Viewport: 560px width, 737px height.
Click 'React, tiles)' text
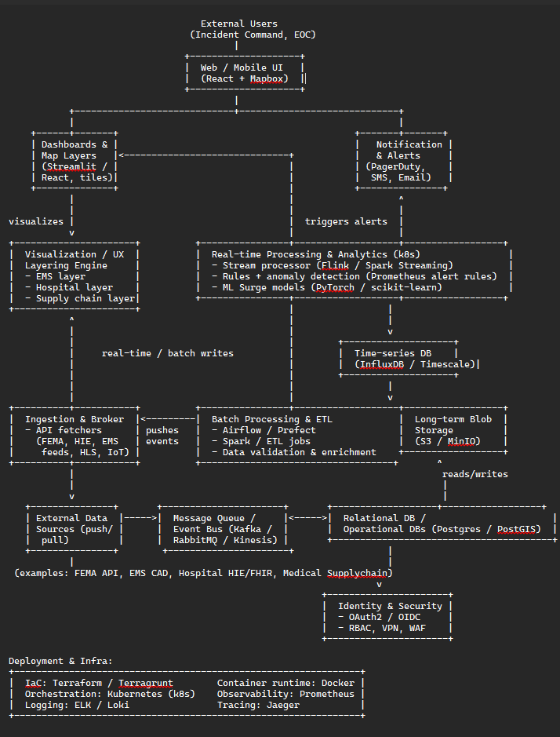tap(77, 177)
